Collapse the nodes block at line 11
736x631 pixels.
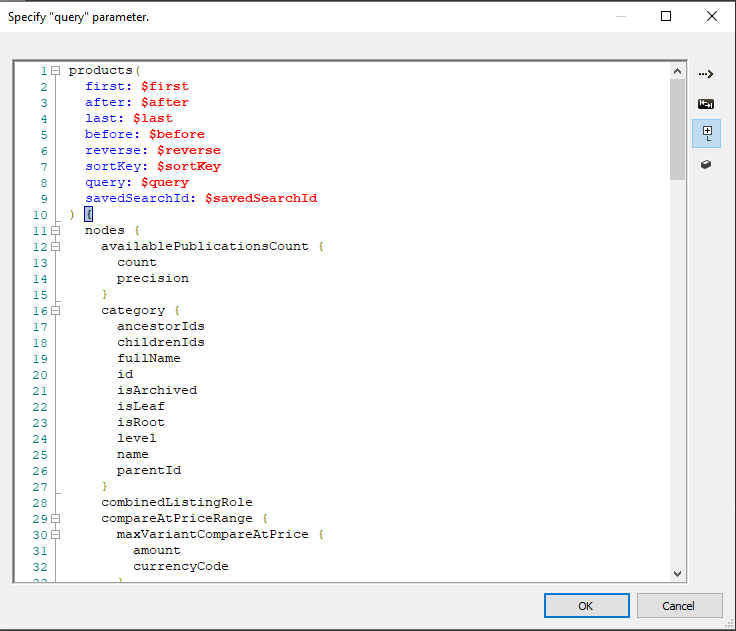point(55,231)
